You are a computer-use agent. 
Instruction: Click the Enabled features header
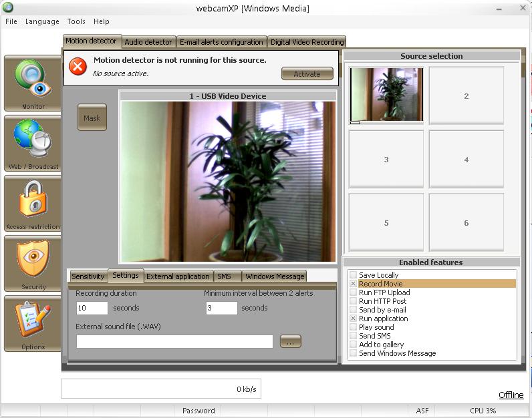(431, 262)
